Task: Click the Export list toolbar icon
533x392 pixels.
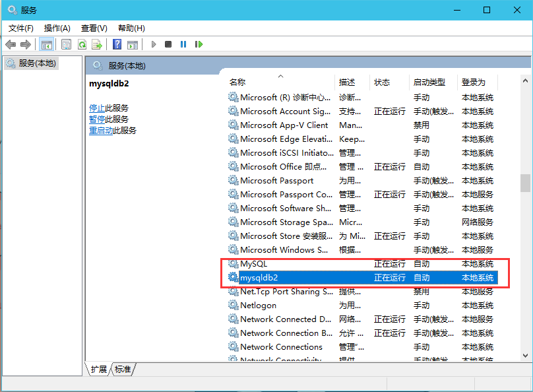Action: pyautogui.click(x=97, y=44)
